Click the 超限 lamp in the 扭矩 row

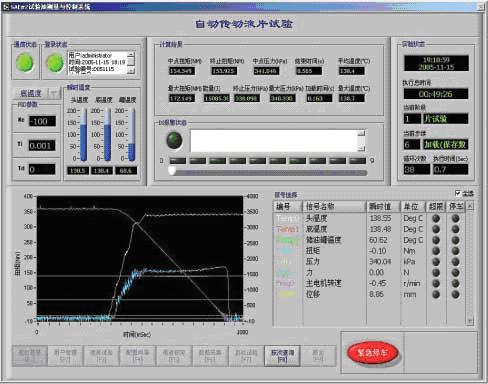click(x=436, y=251)
